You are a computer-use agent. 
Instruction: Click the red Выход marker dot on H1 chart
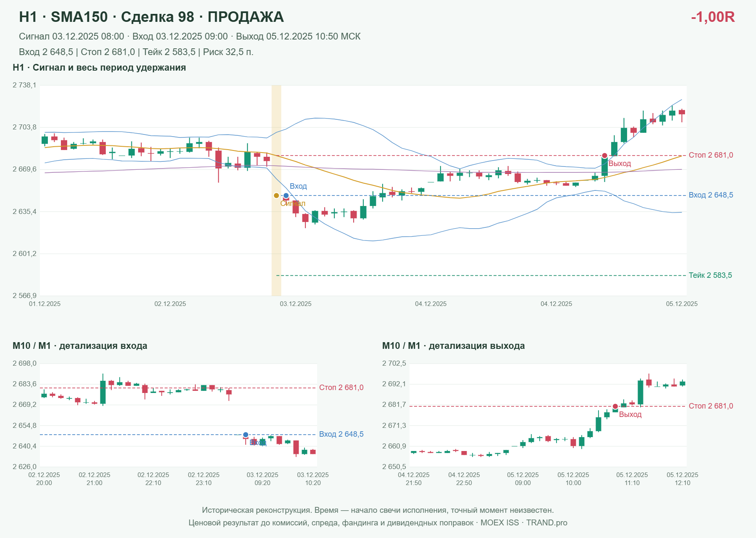[604, 156]
